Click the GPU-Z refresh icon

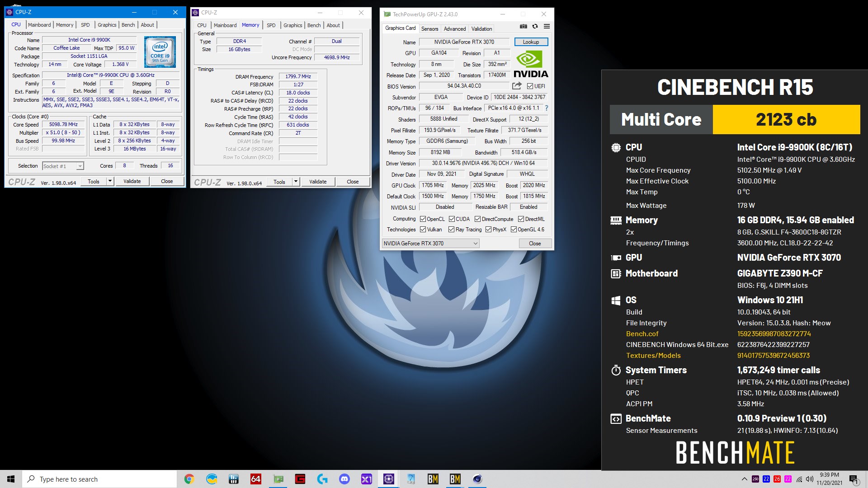coord(535,27)
